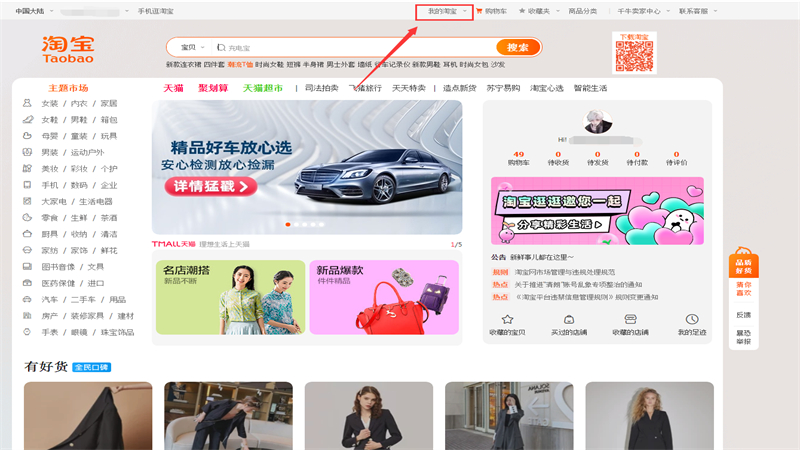Screen dimensions: 800x450
Task: Click the 收藏的店铺 shop icon
Action: (x=631, y=319)
